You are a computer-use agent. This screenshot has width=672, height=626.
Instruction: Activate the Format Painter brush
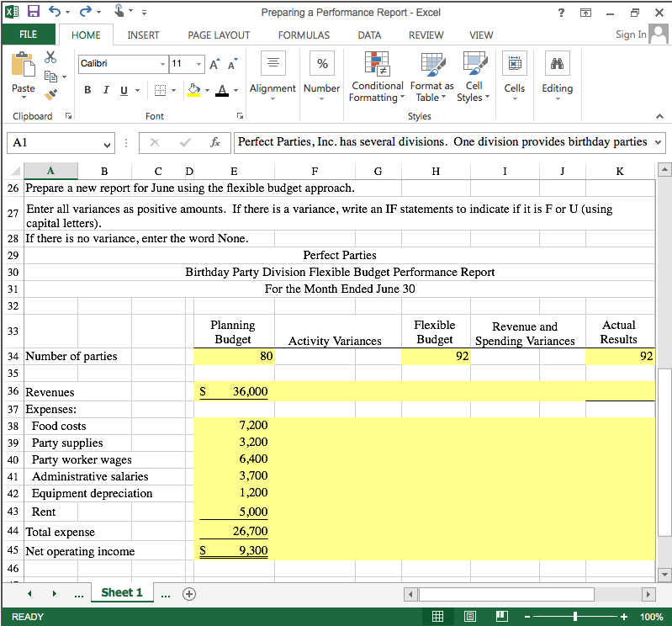[51, 94]
